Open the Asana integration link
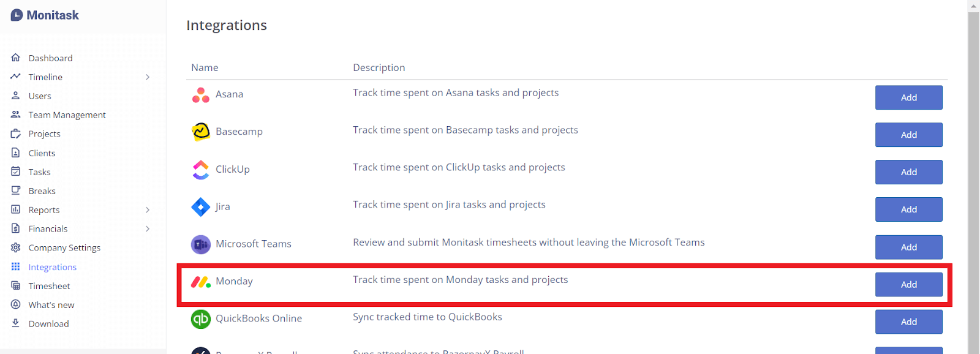The width and height of the screenshot is (980, 354). 229,94
